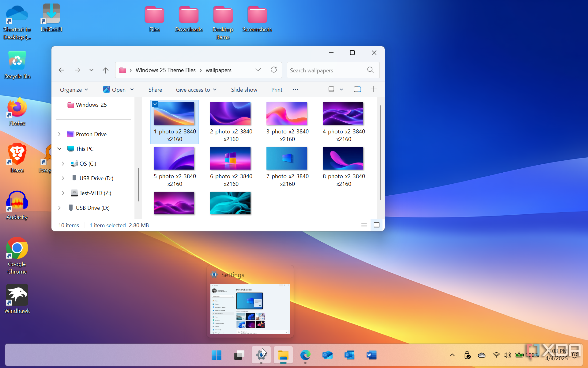Screen dimensions: 588x368
Task: Click Print in command bar
Action: (277, 90)
